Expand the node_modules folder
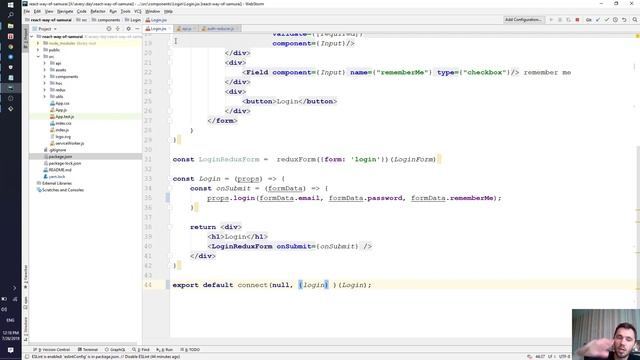 (x=38, y=43)
